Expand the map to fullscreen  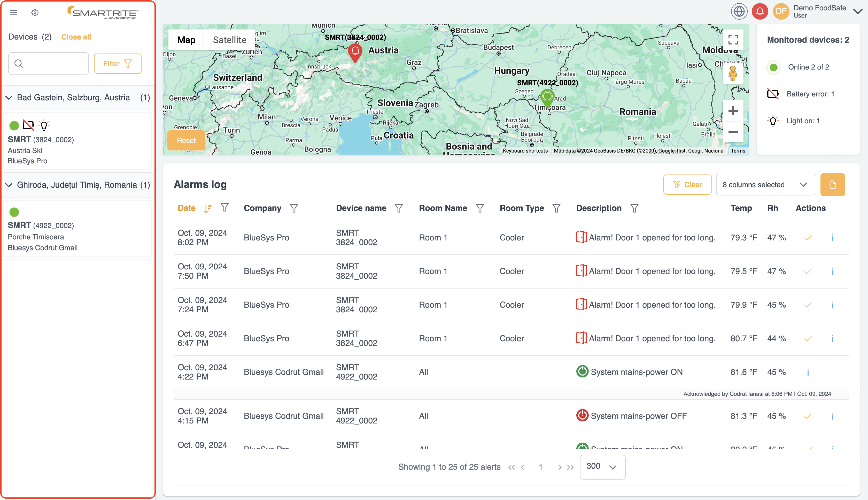point(733,40)
